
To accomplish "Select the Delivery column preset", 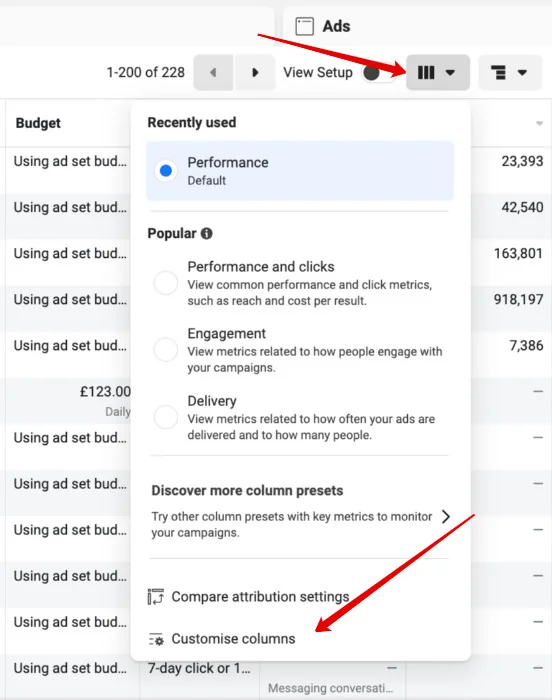I will (300, 417).
